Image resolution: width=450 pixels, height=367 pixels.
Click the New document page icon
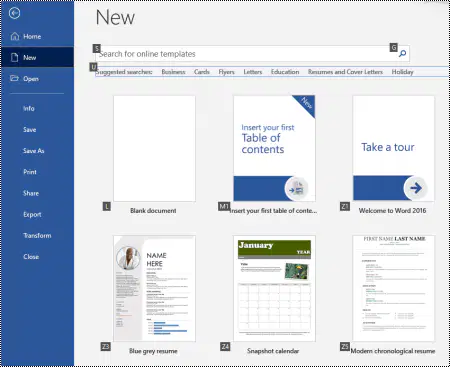point(14,57)
